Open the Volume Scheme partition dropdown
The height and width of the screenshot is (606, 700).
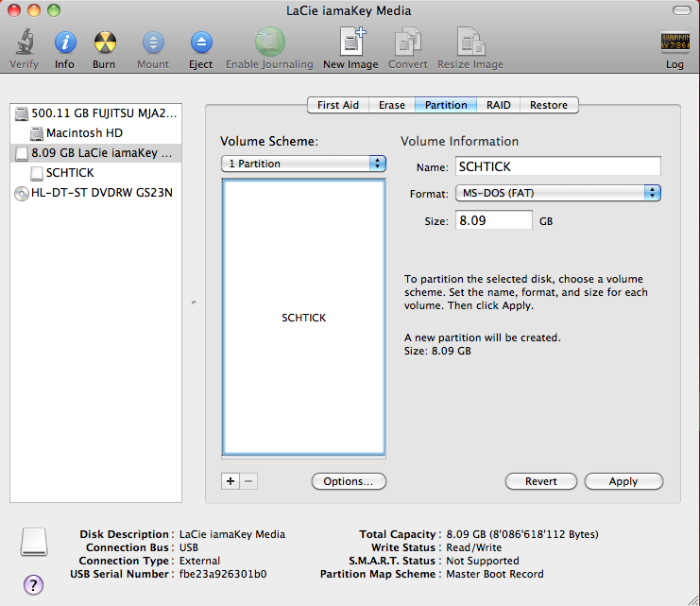[x=303, y=164]
